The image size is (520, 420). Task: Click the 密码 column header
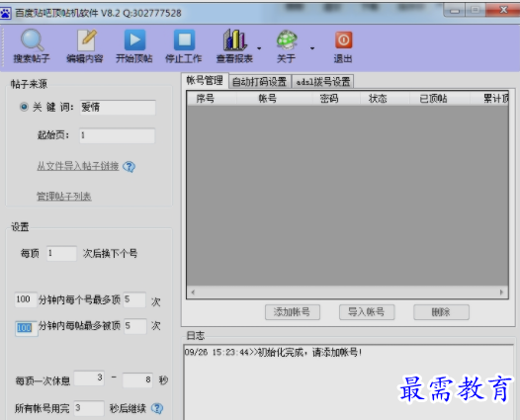click(336, 99)
